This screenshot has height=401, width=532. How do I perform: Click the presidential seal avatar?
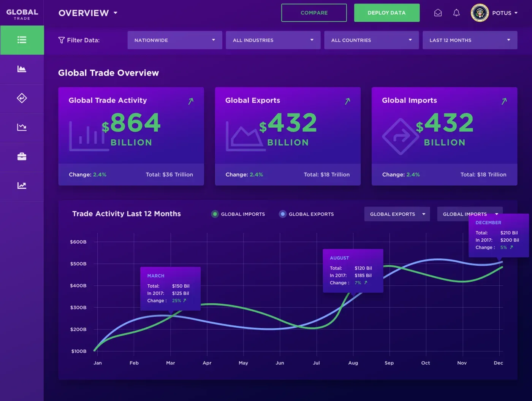[x=480, y=13]
